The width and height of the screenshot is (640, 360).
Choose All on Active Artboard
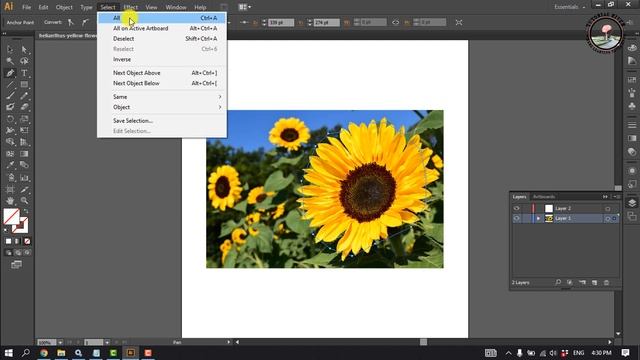pos(162,28)
